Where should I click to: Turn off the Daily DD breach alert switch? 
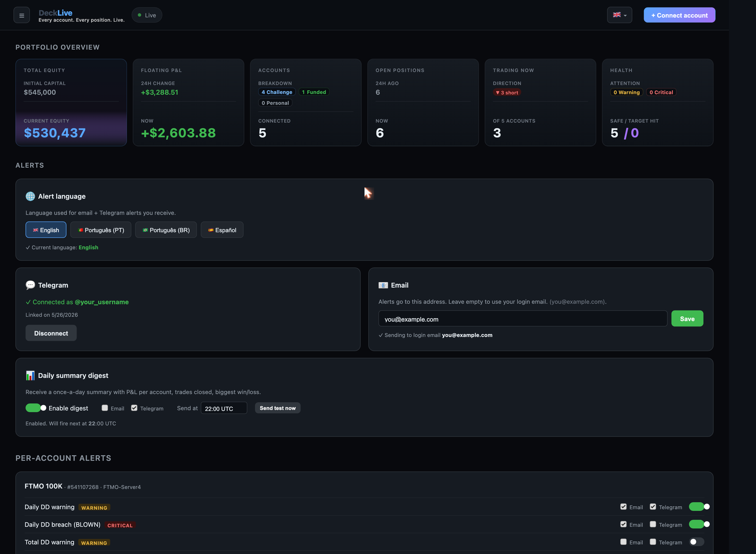coord(699,524)
